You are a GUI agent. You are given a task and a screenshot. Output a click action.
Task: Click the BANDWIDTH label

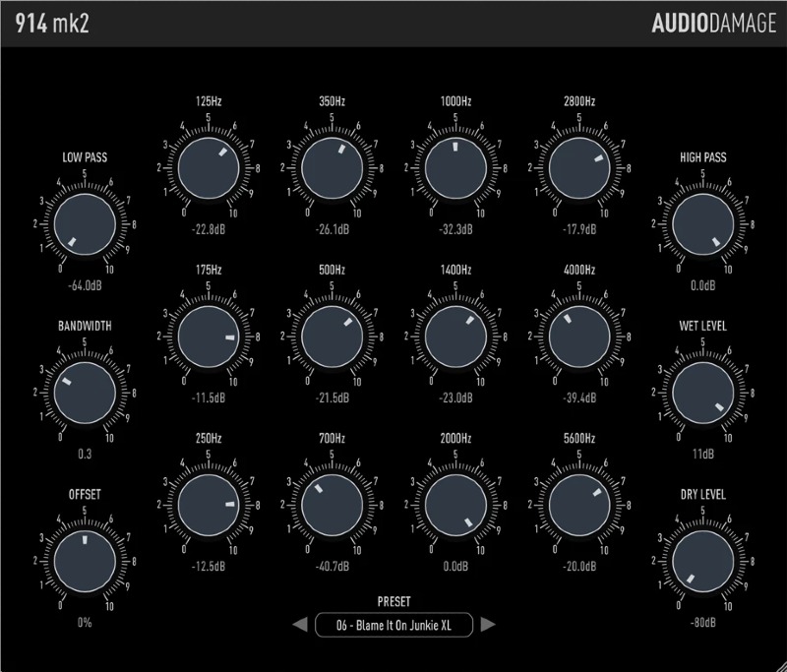pyautogui.click(x=85, y=326)
